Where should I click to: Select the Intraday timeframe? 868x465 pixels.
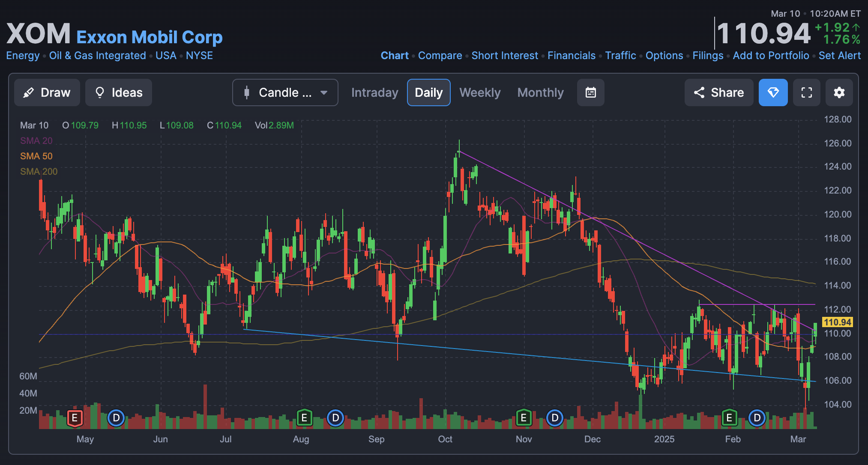tap(374, 92)
